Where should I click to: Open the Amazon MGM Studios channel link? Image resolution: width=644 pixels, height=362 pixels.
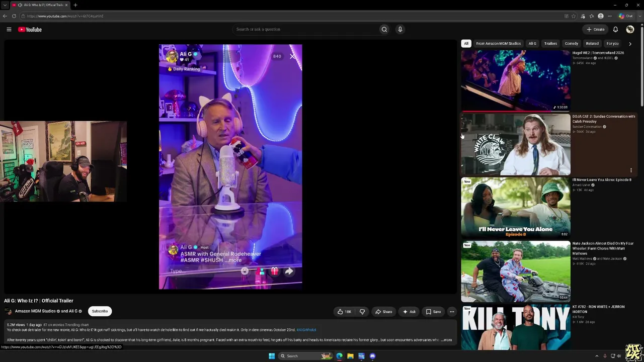(x=35, y=311)
